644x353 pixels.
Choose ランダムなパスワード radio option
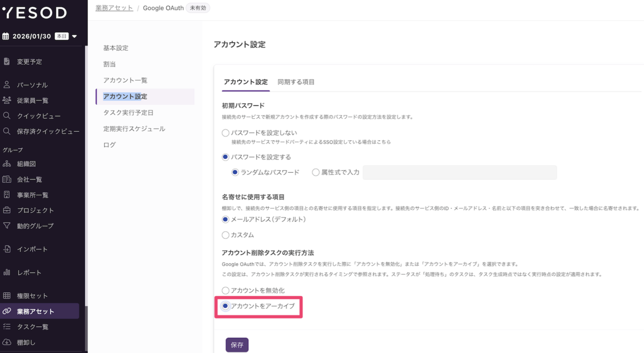click(235, 172)
